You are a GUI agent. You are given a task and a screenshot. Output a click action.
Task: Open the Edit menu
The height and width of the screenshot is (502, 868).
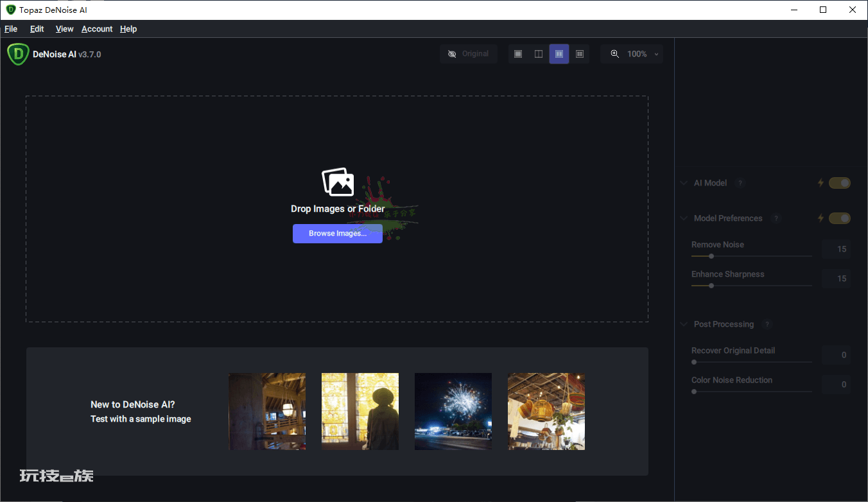(37, 29)
